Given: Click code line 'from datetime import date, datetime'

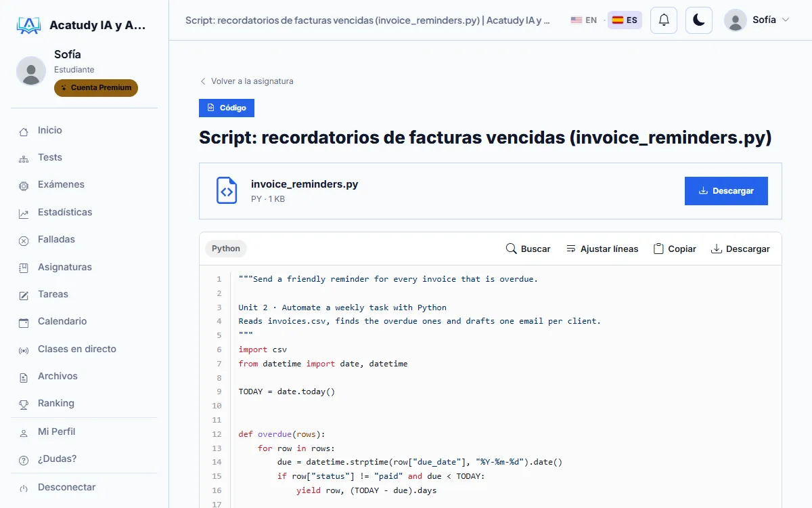Looking at the screenshot, I should coord(323,364).
